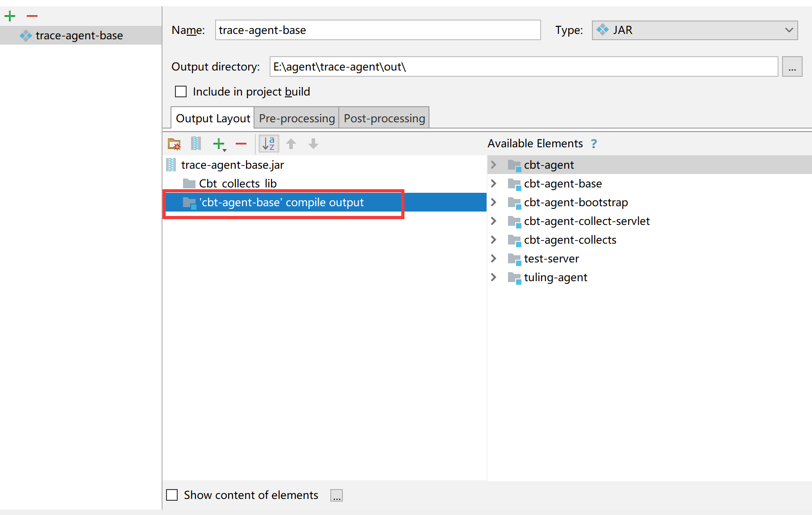Image resolution: width=812 pixels, height=515 pixels.
Task: Move selected element down with arrow
Action: click(x=313, y=144)
